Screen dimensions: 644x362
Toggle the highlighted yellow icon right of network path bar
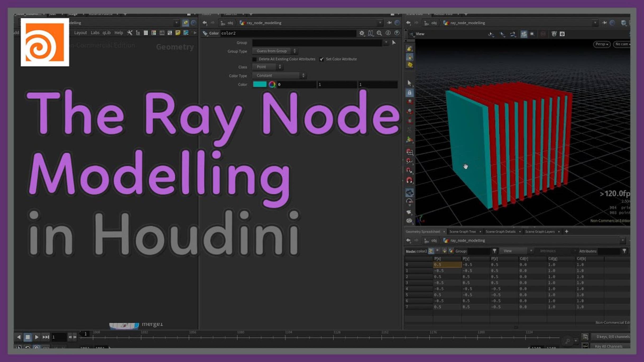pyautogui.click(x=186, y=23)
